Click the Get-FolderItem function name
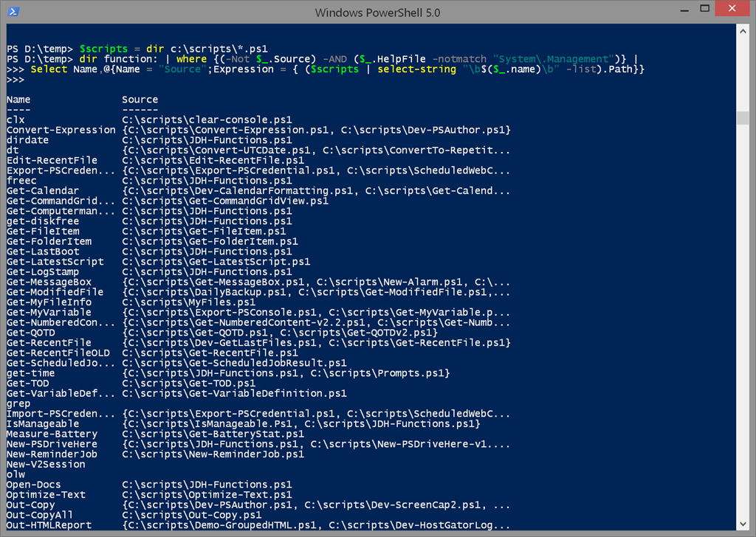Image resolution: width=756 pixels, height=537 pixels. pyautogui.click(x=49, y=241)
